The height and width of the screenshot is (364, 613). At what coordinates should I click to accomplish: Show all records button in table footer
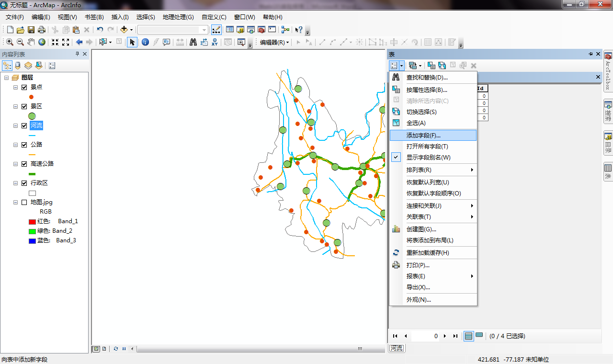coord(469,336)
